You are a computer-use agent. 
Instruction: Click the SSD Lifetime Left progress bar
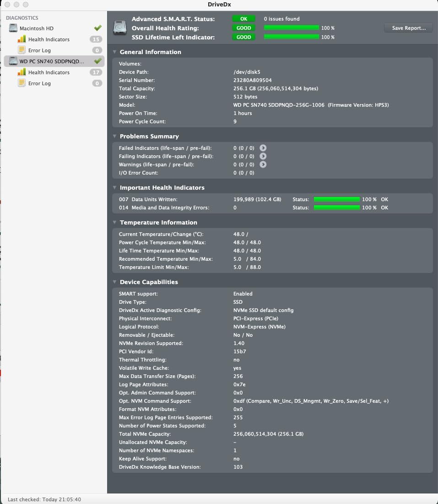pos(291,37)
